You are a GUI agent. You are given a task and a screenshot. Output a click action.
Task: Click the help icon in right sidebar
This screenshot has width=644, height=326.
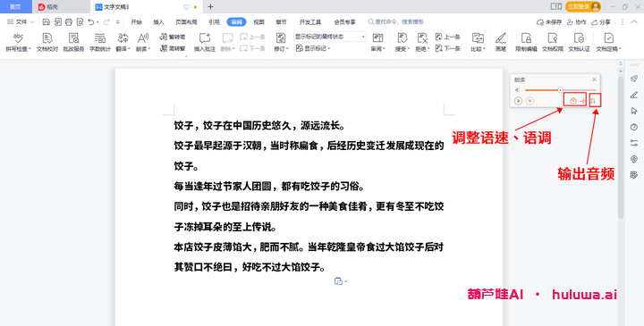pos(634,128)
